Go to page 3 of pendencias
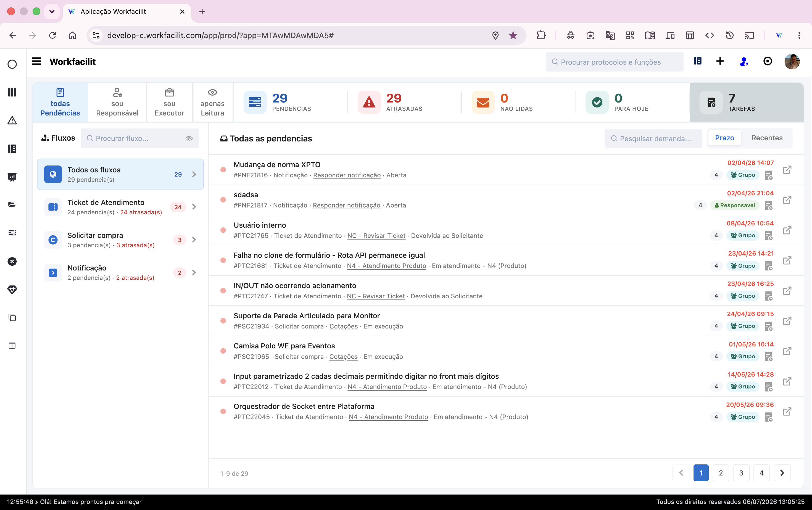 [x=741, y=473]
